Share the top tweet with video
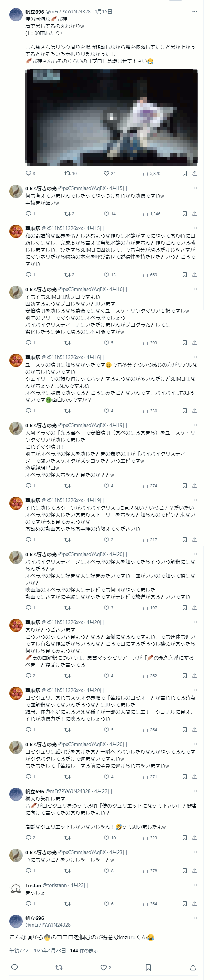The image size is (210, 980). tap(195, 173)
